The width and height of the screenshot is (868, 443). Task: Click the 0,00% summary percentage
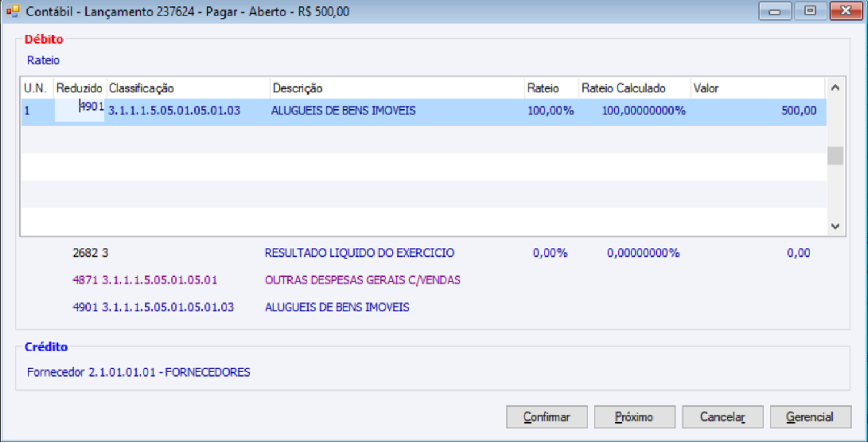[550, 253]
